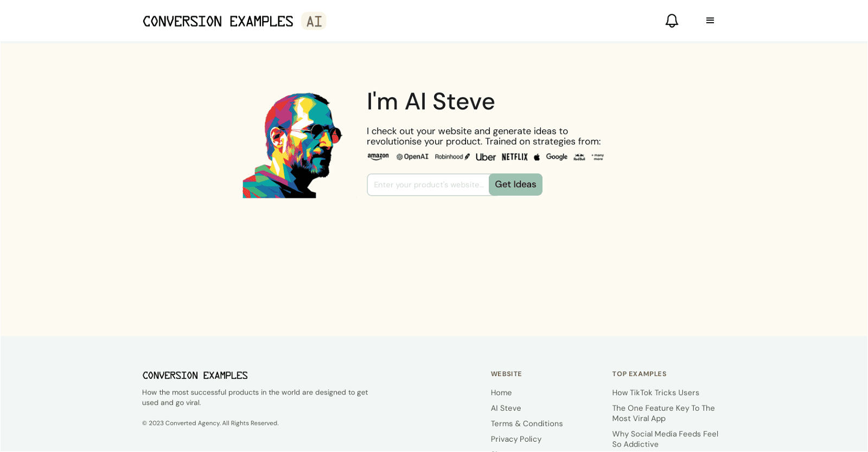Click the Amazon logo
Screen dimensions: 868x452
pyautogui.click(x=378, y=157)
